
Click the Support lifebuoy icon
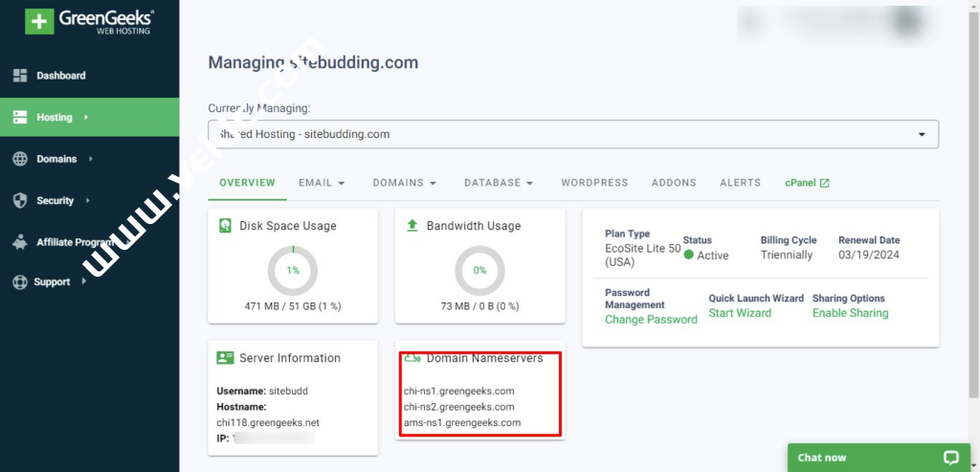[20, 282]
